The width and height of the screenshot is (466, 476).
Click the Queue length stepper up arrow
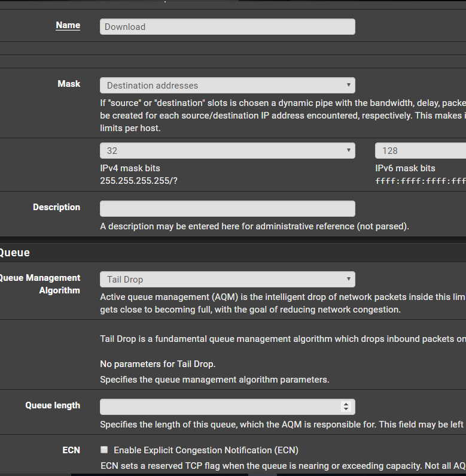pos(346,404)
